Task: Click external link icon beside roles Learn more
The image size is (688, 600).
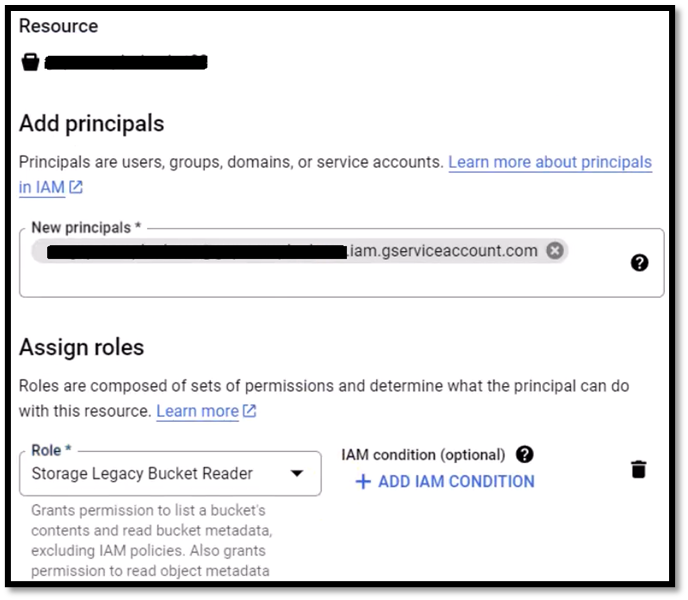Action: click(250, 411)
